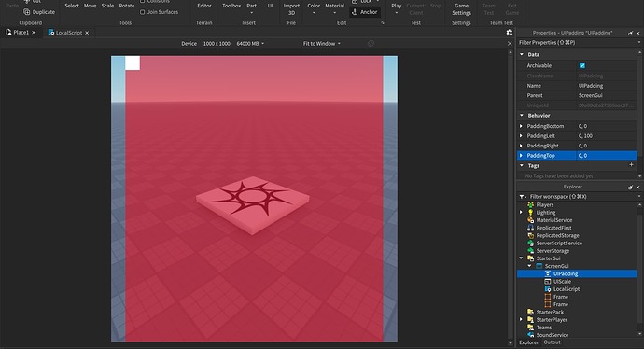Click the Lighting lightbulb icon in Explorer
The height and width of the screenshot is (349, 644).
531,212
